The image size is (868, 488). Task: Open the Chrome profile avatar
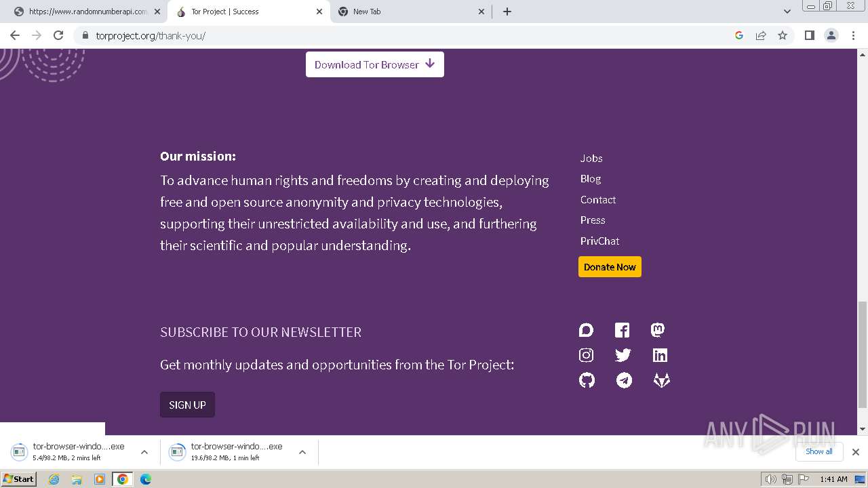coord(831,35)
